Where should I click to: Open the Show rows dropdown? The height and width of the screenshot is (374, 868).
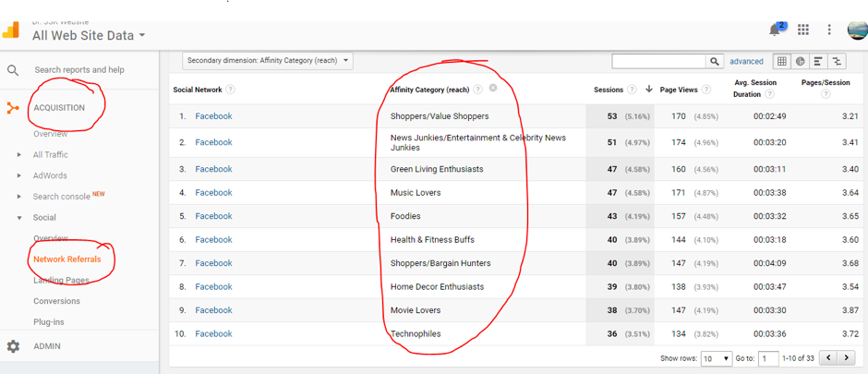[717, 358]
